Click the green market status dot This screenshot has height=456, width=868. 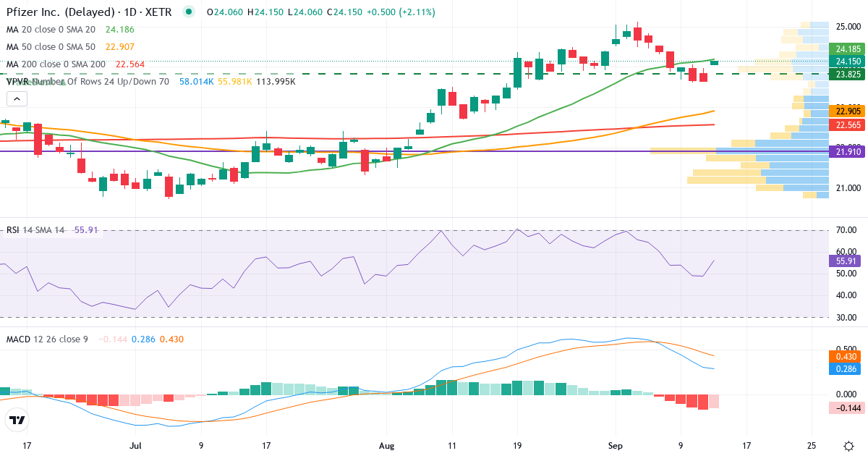tap(189, 12)
